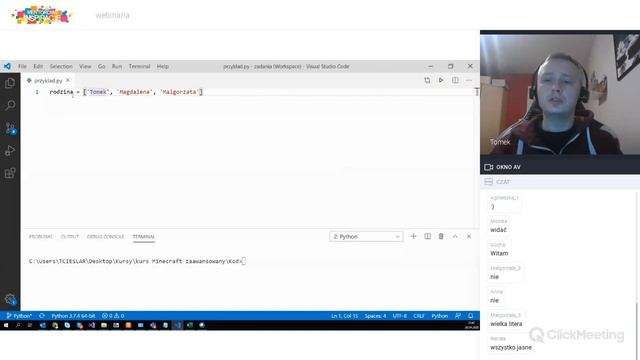The image size is (640, 360).
Task: Click the VS Code icon in the taskbar
Action: coord(178,325)
